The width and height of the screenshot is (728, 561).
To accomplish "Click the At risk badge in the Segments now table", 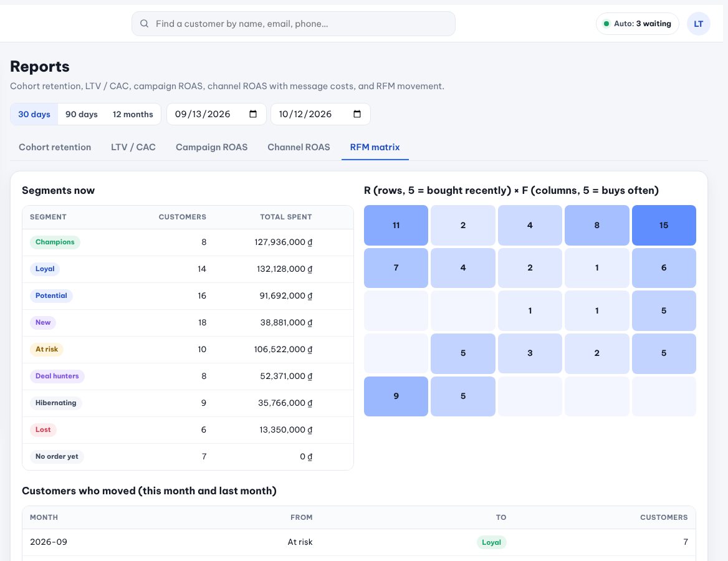I will pyautogui.click(x=47, y=349).
